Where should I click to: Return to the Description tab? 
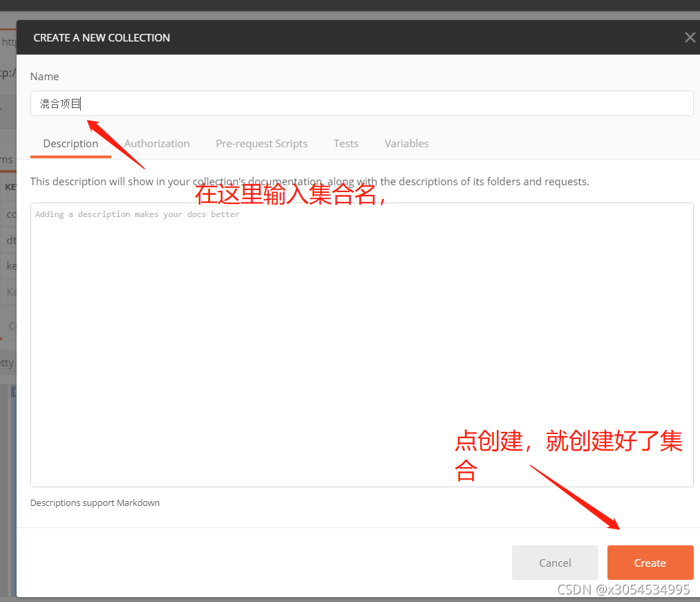coord(70,143)
